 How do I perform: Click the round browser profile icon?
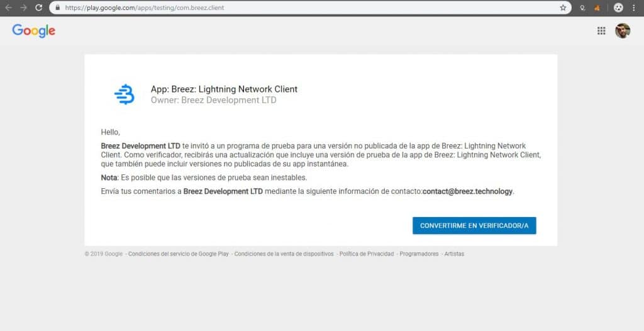coord(618,8)
